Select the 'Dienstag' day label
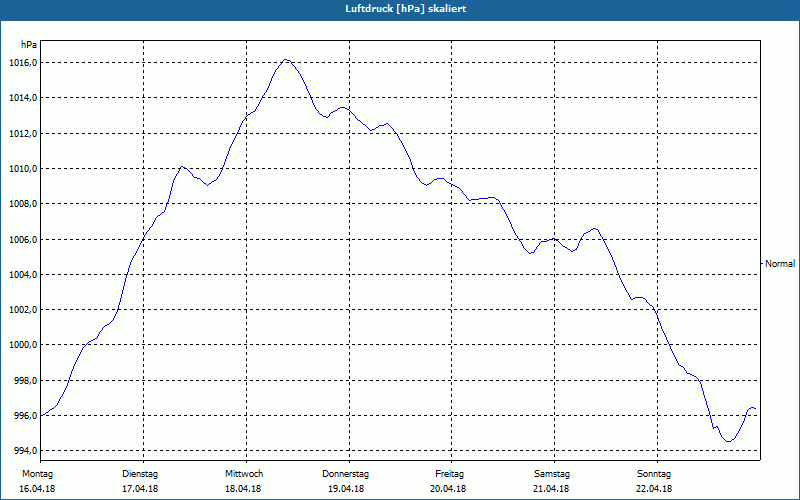Viewport: 800px width, 500px height. pyautogui.click(x=140, y=474)
